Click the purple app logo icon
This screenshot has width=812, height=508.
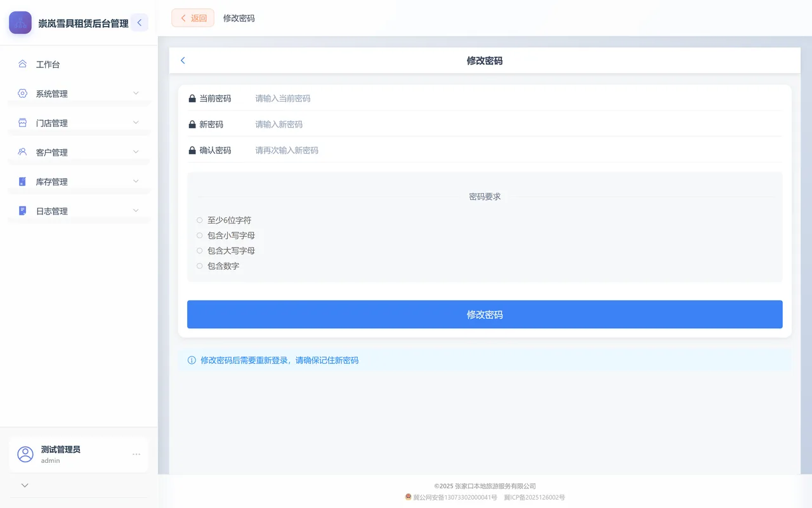coord(20,23)
